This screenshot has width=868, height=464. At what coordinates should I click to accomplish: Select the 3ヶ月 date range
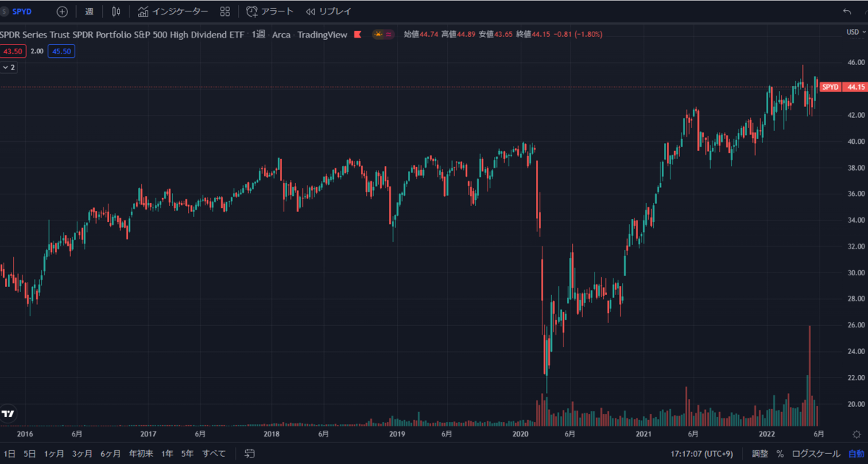point(82,454)
